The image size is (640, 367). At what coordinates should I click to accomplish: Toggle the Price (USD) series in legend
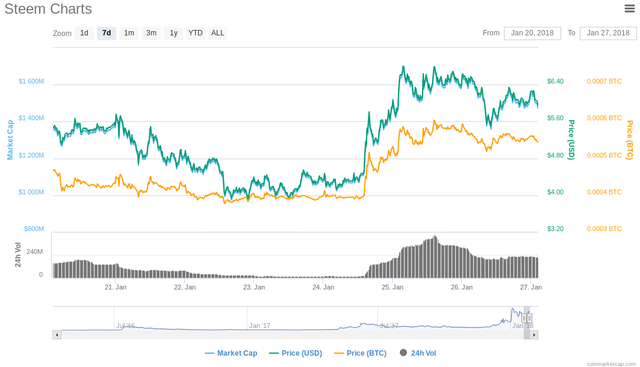[296, 353]
